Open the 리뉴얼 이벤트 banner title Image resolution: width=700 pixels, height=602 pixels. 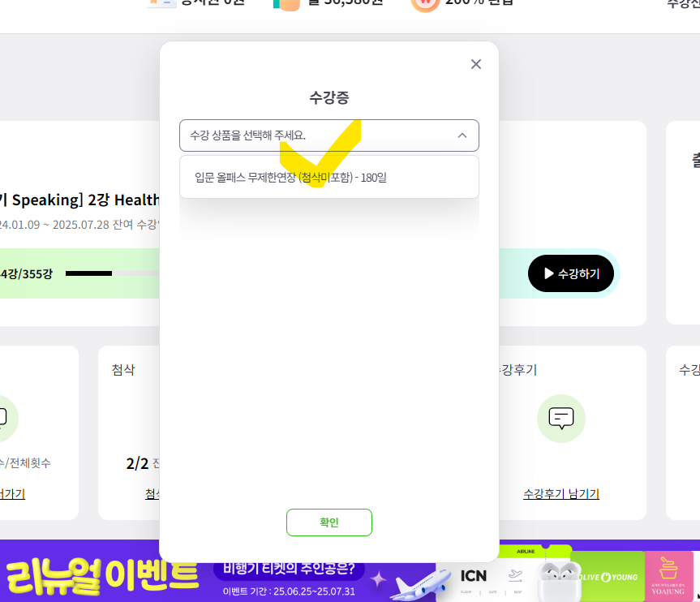101,577
